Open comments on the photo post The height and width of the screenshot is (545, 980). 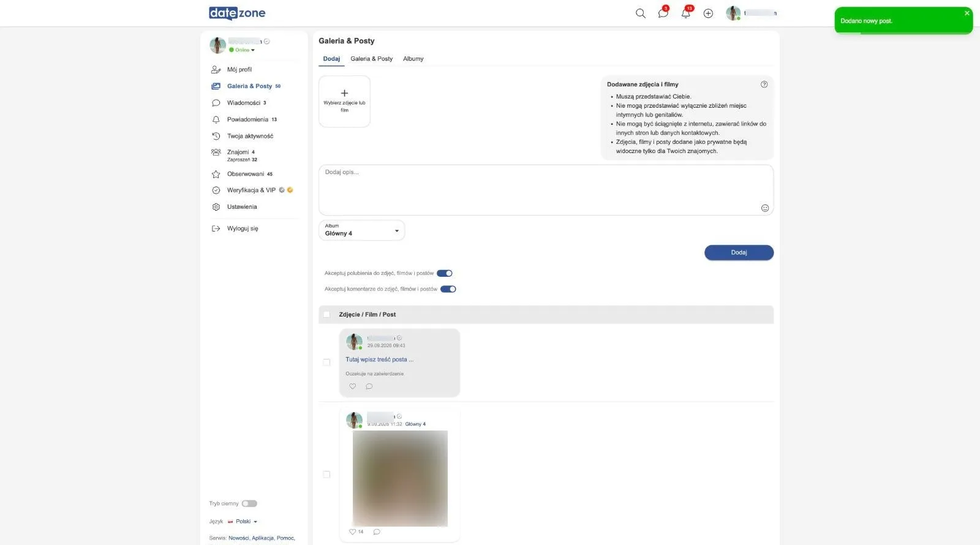pyautogui.click(x=377, y=532)
